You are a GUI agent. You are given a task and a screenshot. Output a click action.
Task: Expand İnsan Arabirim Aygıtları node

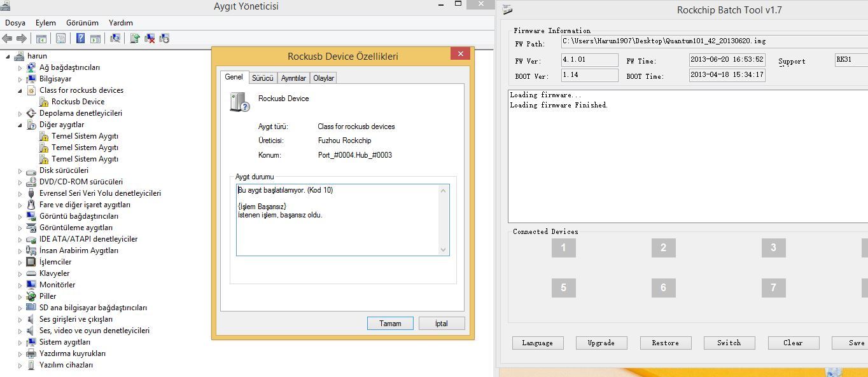click(20, 251)
